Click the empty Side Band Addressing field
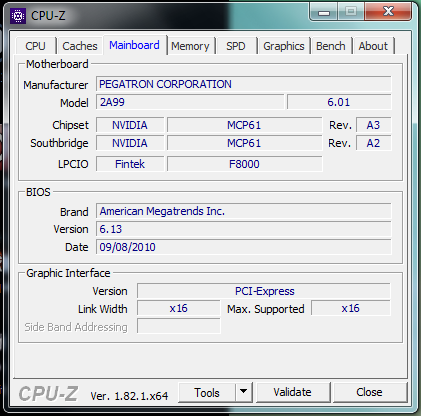421x416 pixels. pos(179,326)
